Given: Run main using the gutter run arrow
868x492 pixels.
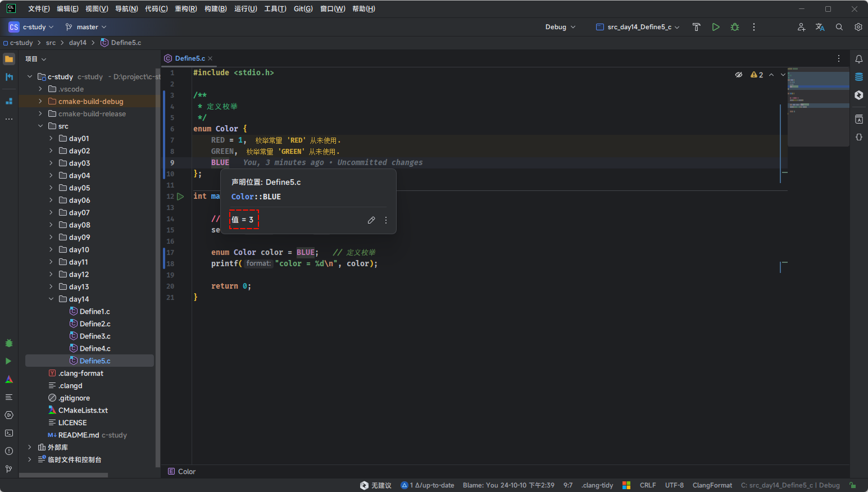Looking at the screenshot, I should pyautogui.click(x=180, y=197).
